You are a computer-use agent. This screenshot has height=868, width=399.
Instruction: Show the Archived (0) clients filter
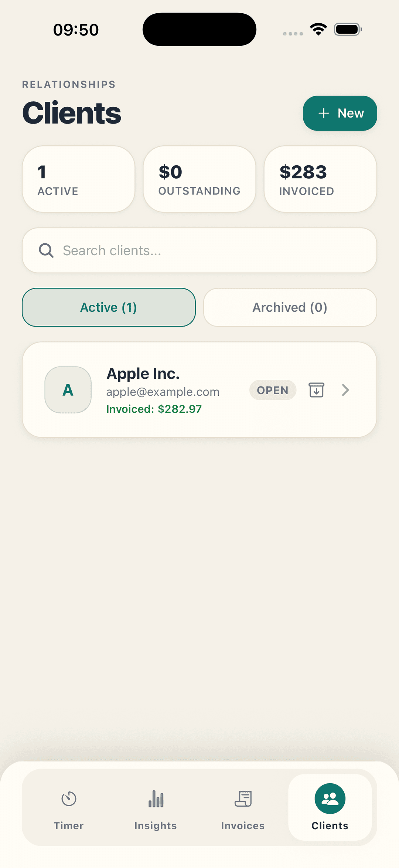tap(290, 307)
